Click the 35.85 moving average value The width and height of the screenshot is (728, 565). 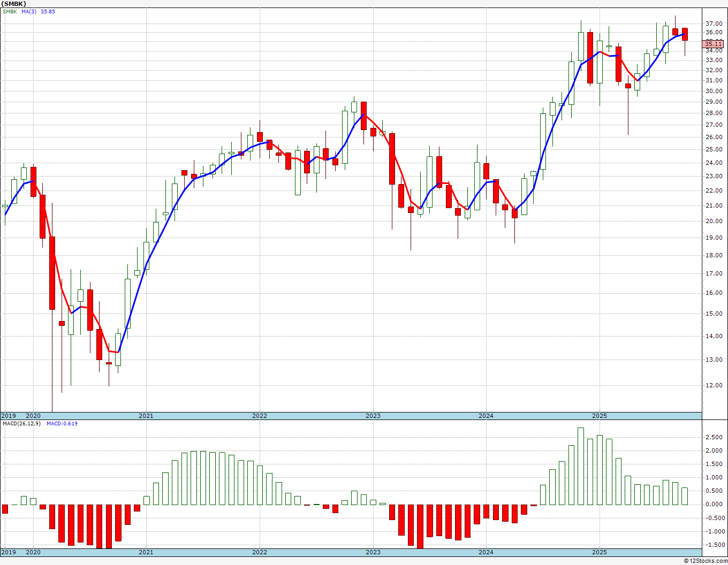point(48,11)
